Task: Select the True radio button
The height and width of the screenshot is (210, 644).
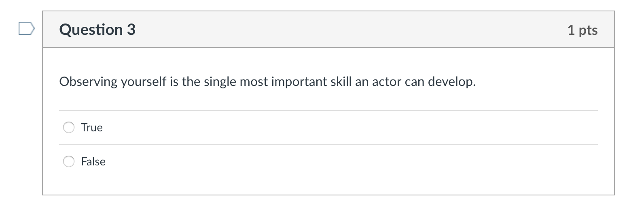Action: coord(69,127)
